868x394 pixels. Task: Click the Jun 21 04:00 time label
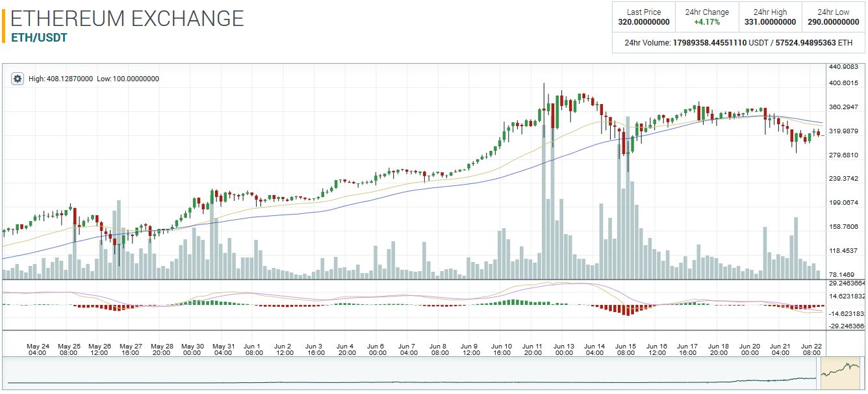780,349
